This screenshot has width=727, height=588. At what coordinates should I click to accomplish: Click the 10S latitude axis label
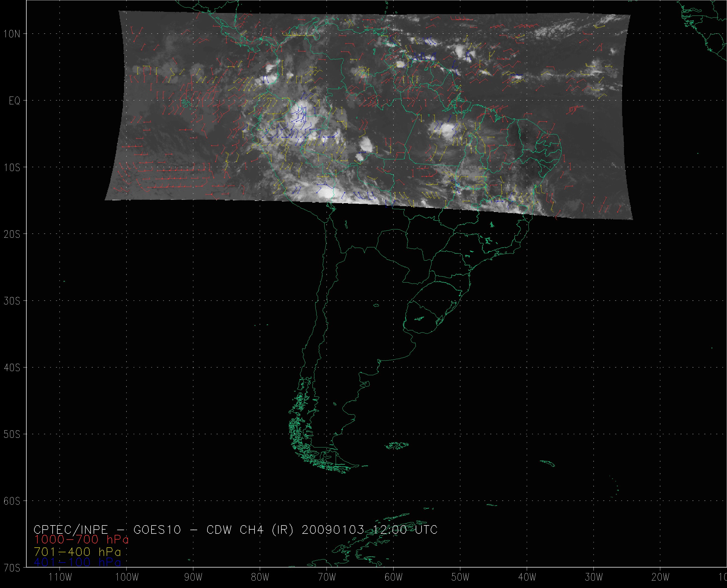(x=12, y=167)
